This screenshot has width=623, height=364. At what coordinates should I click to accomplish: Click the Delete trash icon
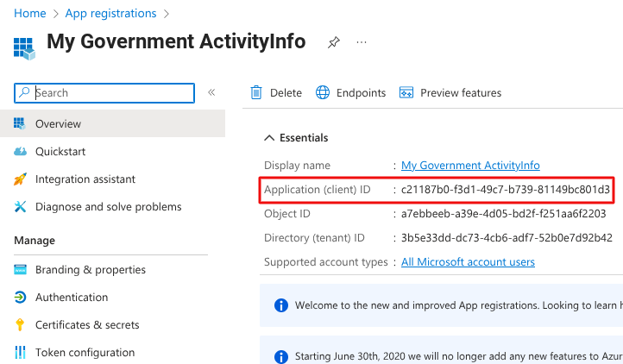(256, 93)
